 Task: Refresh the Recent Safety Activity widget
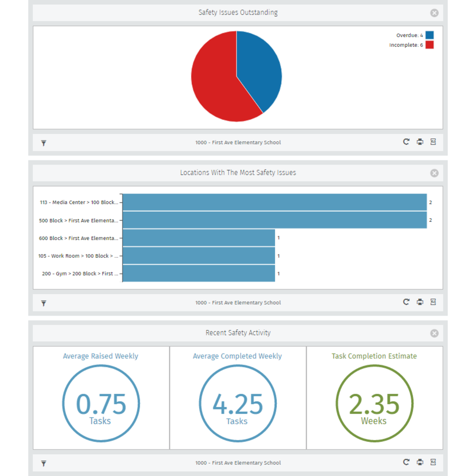[x=406, y=462]
